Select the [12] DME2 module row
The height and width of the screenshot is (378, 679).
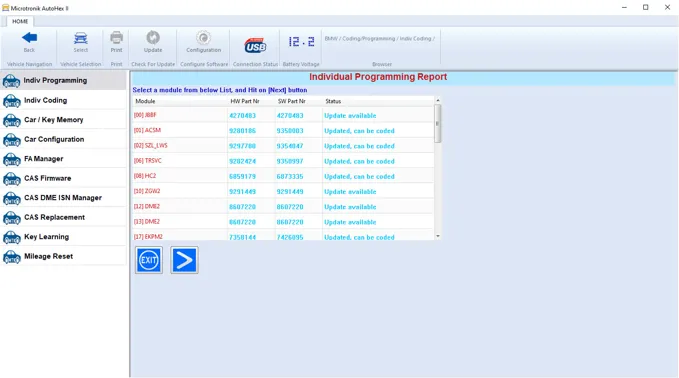point(283,207)
